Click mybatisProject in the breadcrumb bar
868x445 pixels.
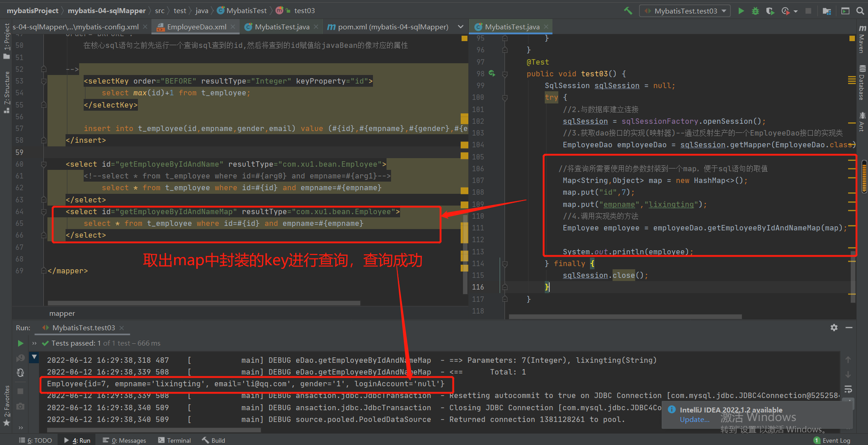click(33, 10)
